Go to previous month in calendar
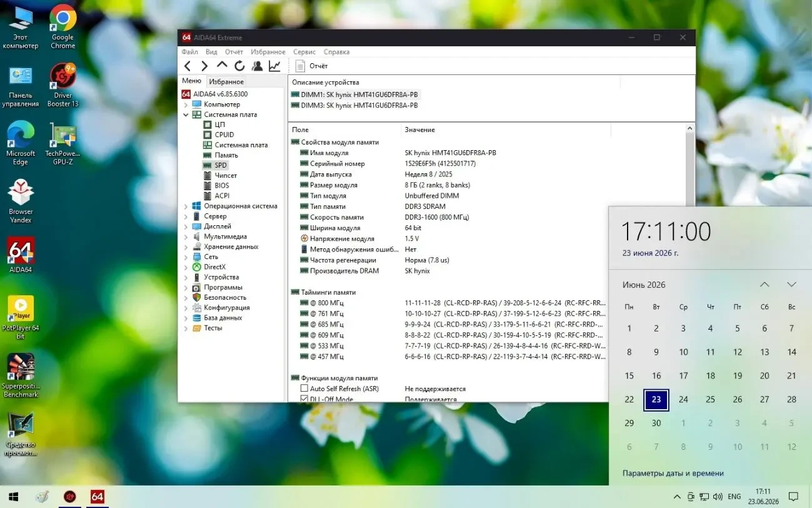Screen dimensions: 812x508 tap(764, 285)
